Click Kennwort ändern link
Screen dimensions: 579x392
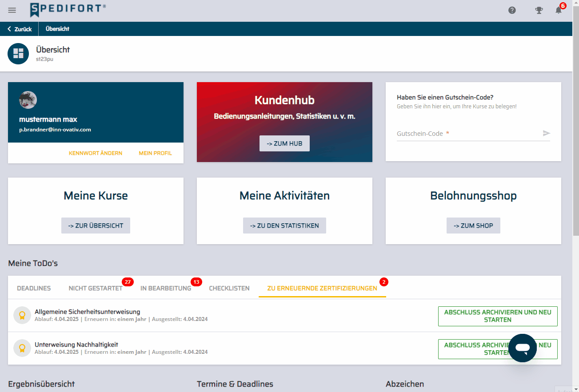coord(96,153)
